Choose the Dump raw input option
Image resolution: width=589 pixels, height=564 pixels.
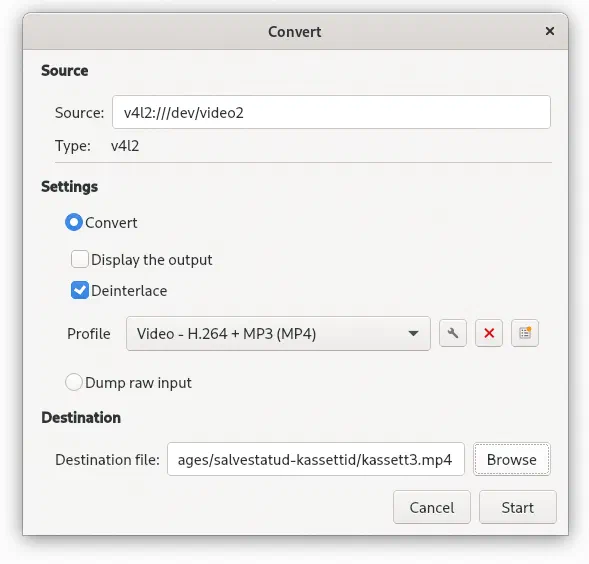(74, 383)
